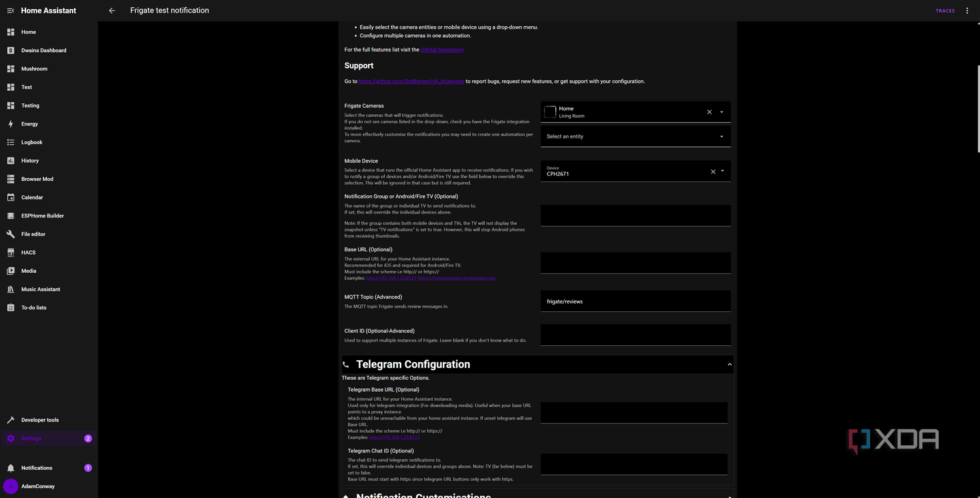980x498 pixels.
Task: Click the Frigate Cameras label
Action: (364, 106)
